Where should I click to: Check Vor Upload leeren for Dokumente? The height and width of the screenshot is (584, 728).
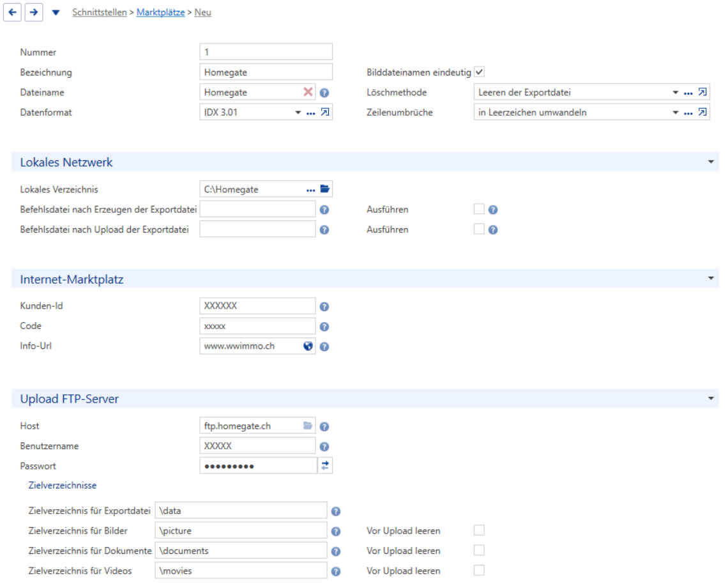click(479, 550)
